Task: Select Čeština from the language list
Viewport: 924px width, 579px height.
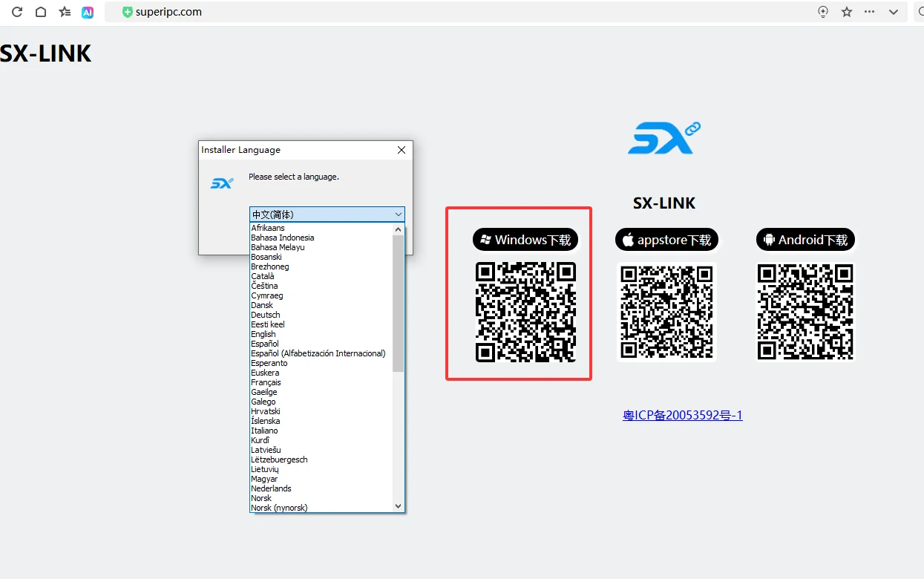Action: (321, 286)
